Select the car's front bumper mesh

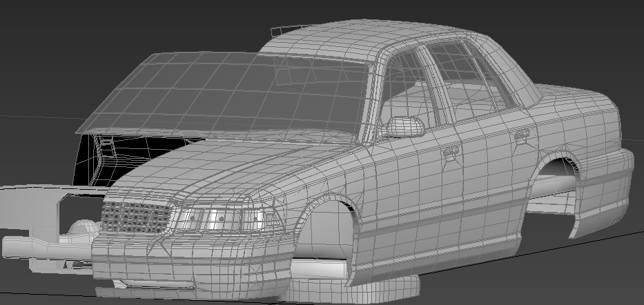tap(192, 265)
